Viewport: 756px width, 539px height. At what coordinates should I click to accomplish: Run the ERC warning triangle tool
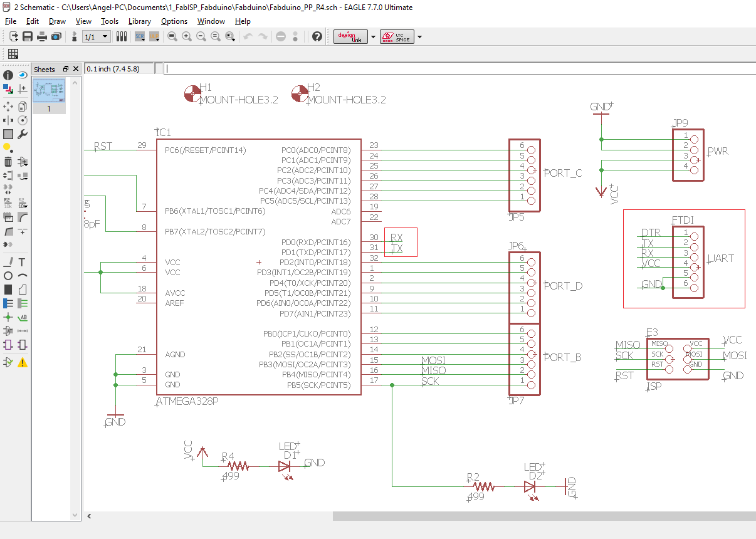point(23,362)
